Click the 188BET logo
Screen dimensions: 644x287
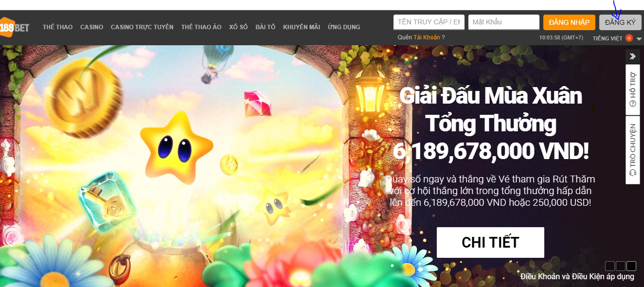point(15,27)
